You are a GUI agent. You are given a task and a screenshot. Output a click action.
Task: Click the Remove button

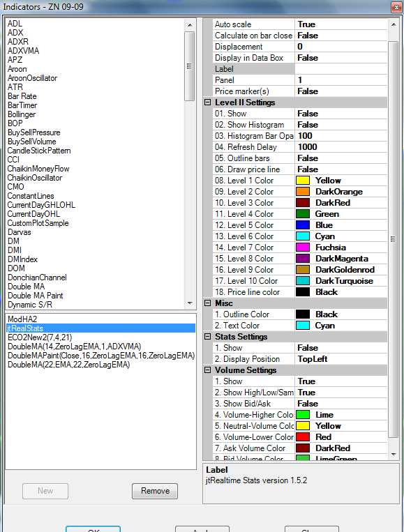coord(155,491)
